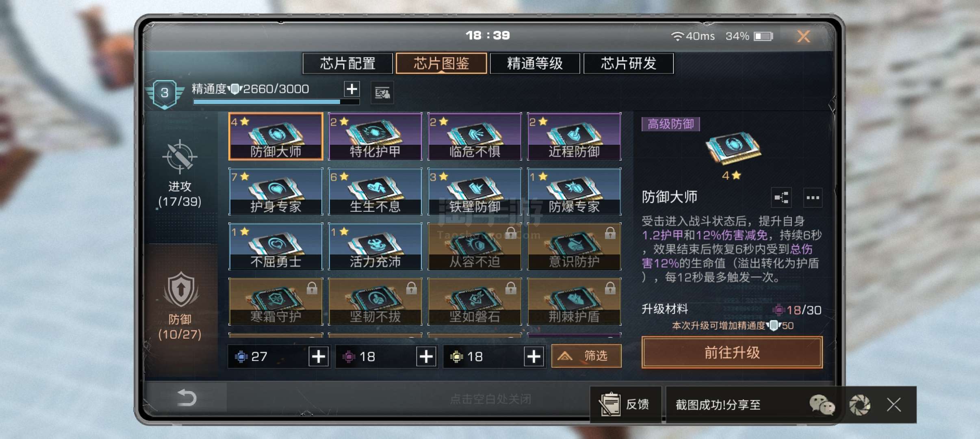Click the 前往升级 upgrade button
Screen dimensions: 980x439
coord(732,352)
